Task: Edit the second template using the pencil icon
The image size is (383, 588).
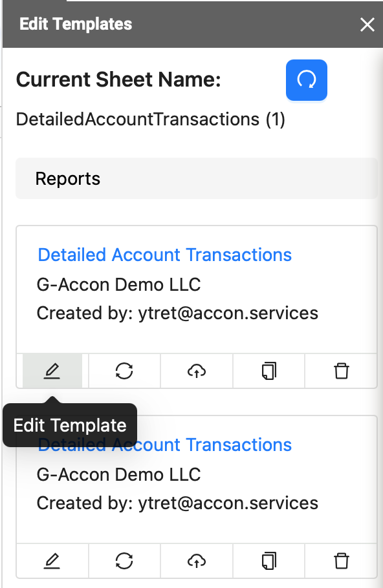Action: 52,561
